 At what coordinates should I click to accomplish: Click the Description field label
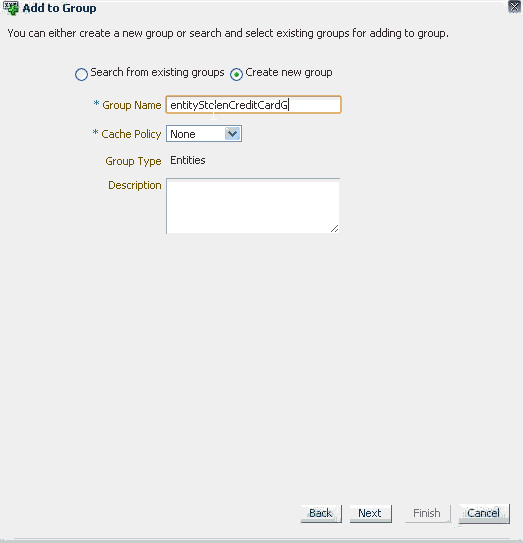135,185
